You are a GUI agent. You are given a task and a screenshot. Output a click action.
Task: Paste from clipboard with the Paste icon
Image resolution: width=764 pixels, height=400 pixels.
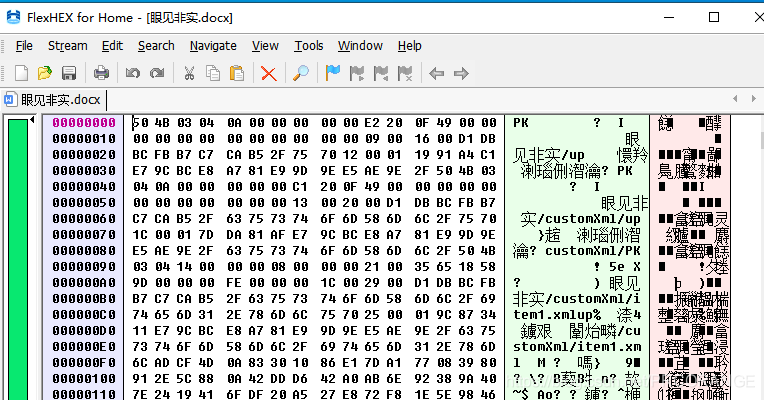point(237,73)
